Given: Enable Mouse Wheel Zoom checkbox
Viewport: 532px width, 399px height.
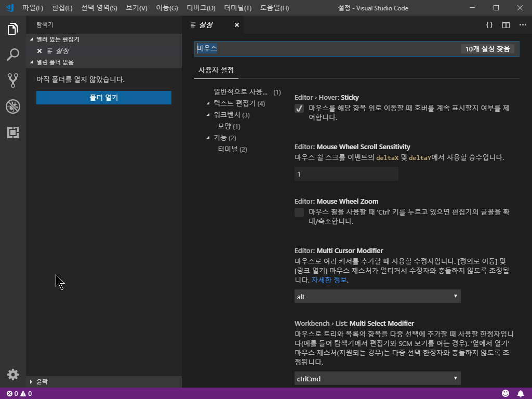Looking at the screenshot, I should (299, 212).
